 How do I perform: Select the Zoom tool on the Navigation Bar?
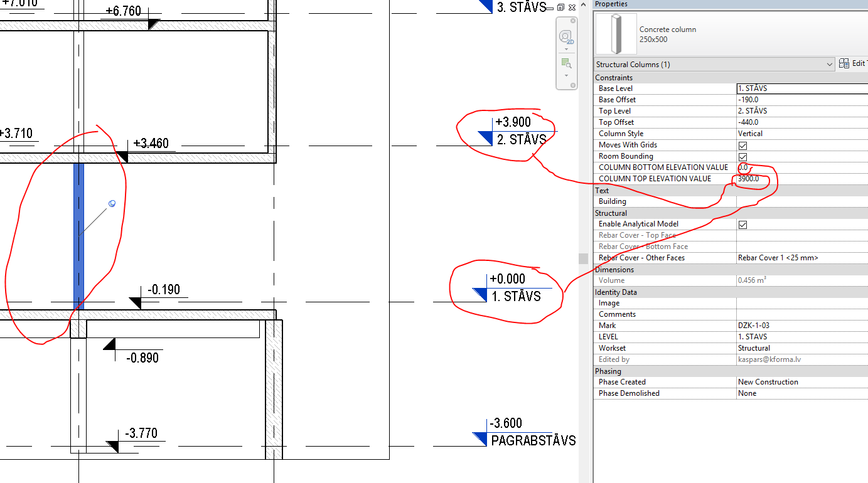(x=565, y=62)
